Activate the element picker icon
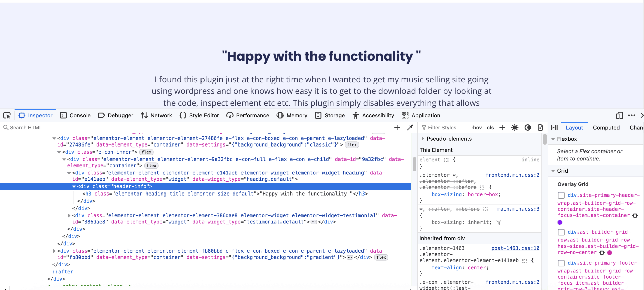This screenshot has height=290, width=644. coord(7,115)
